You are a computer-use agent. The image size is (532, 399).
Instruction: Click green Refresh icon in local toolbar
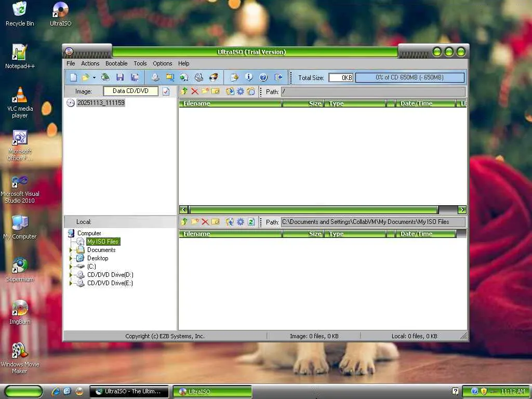point(251,221)
